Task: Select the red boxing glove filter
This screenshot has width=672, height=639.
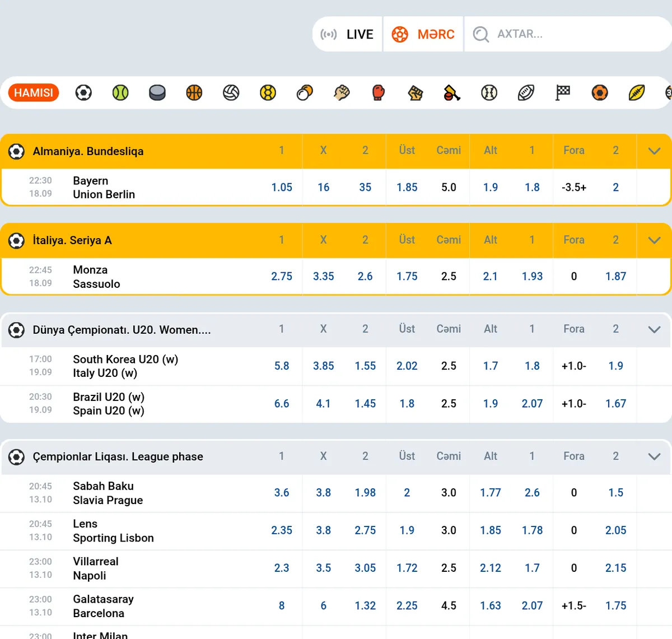Action: tap(379, 92)
